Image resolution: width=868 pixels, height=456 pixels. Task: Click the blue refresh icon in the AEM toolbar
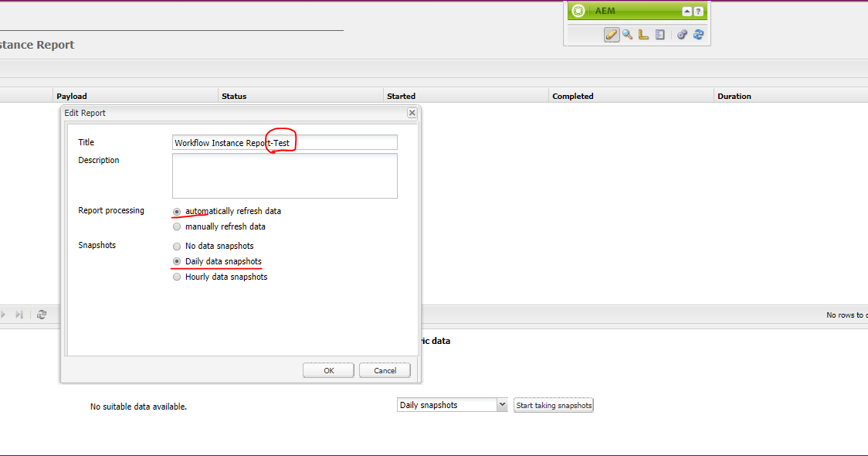point(698,35)
